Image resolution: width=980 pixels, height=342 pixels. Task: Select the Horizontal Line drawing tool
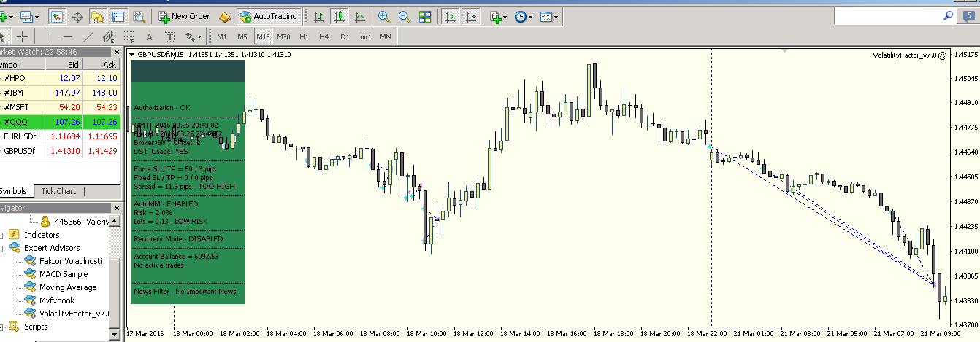coord(68,36)
